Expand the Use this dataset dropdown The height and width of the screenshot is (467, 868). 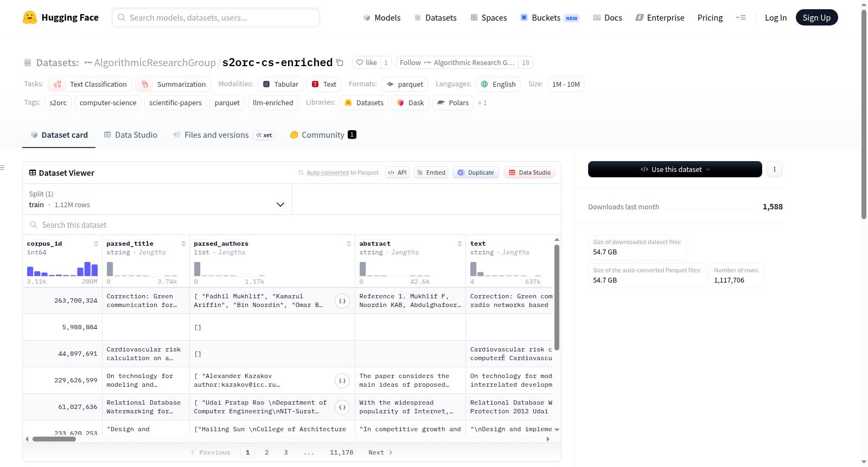click(x=675, y=169)
